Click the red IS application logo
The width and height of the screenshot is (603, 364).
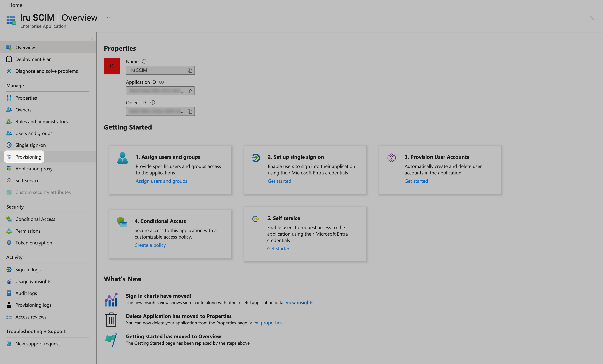pyautogui.click(x=112, y=66)
